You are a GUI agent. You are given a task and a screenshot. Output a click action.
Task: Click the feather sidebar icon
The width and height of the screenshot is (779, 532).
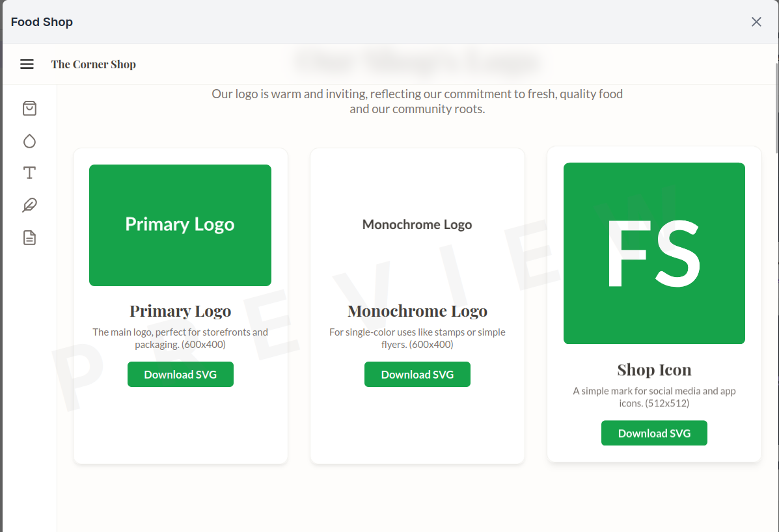point(29,206)
